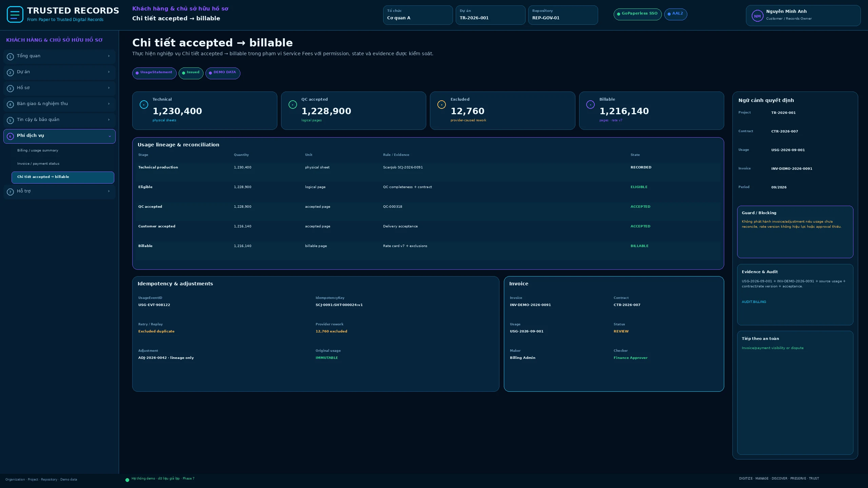Click step number 5 icon beside Tin cậy & bảo quản

point(10,120)
